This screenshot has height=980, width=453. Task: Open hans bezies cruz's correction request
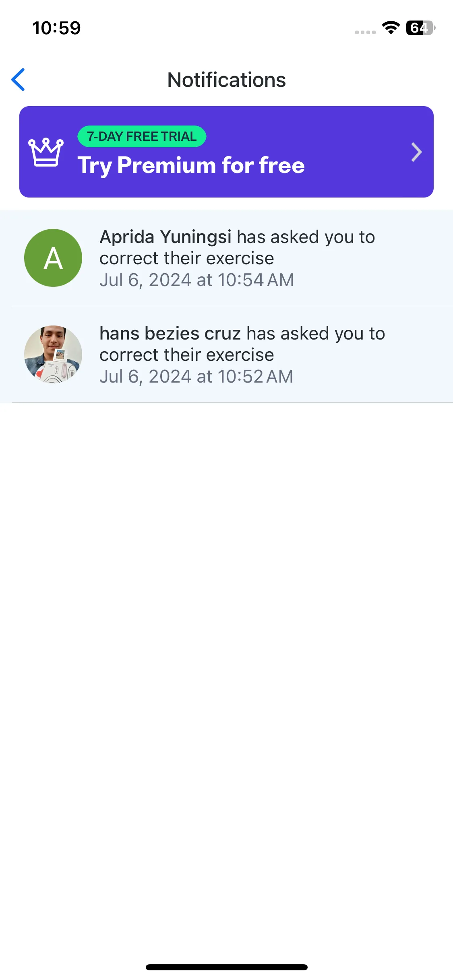point(226,354)
